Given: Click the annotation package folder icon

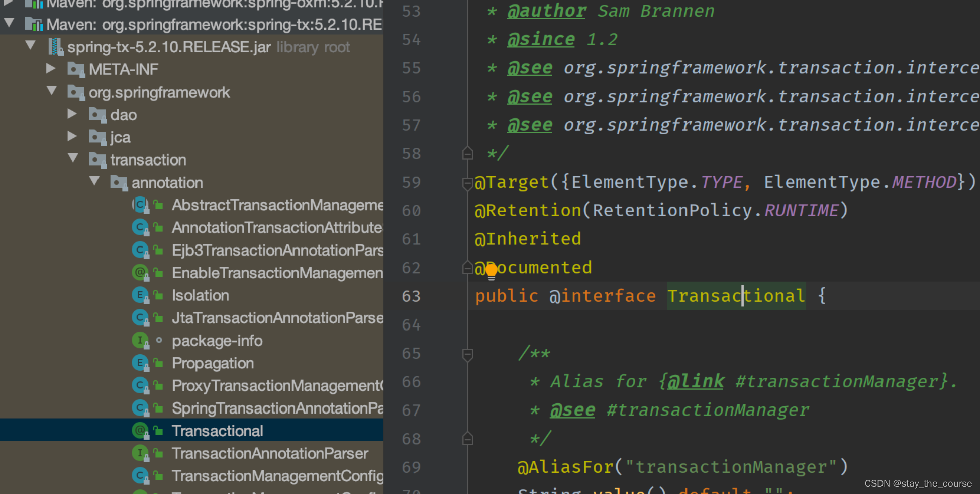Looking at the screenshot, I should pyautogui.click(x=119, y=183).
